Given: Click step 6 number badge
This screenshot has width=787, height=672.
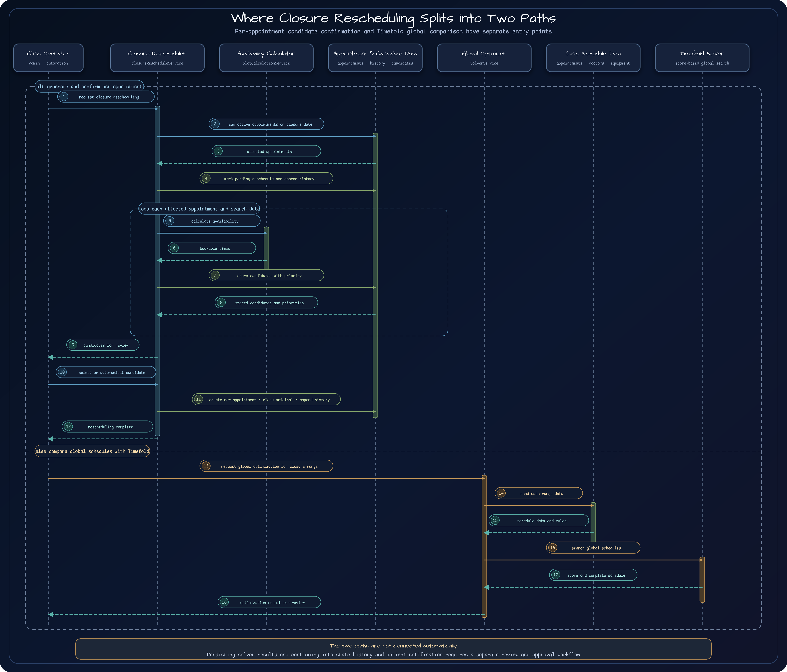Looking at the screenshot, I should (x=174, y=248).
